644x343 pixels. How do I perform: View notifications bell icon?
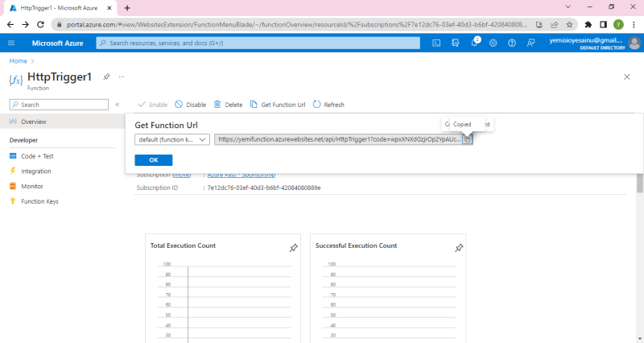pos(474,43)
